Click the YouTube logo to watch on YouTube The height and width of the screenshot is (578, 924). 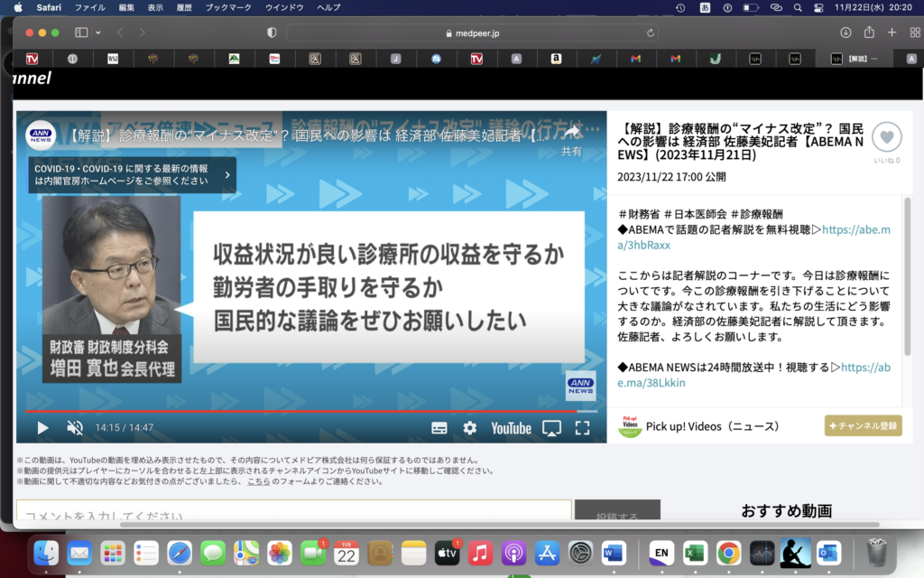511,428
